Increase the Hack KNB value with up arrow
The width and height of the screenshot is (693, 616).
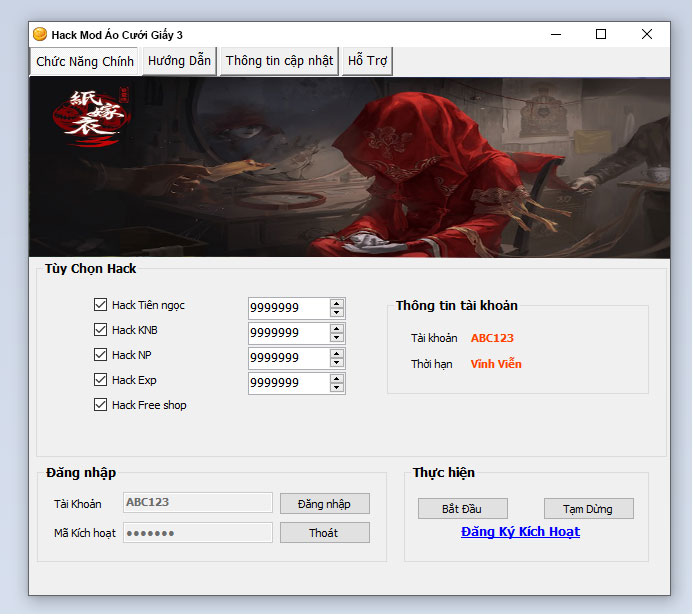[x=337, y=328]
